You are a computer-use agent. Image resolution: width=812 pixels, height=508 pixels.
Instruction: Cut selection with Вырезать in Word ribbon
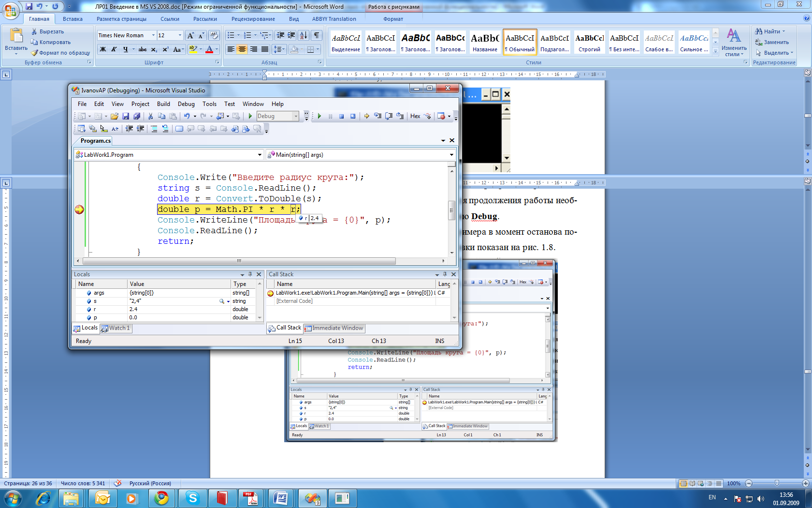click(47, 31)
